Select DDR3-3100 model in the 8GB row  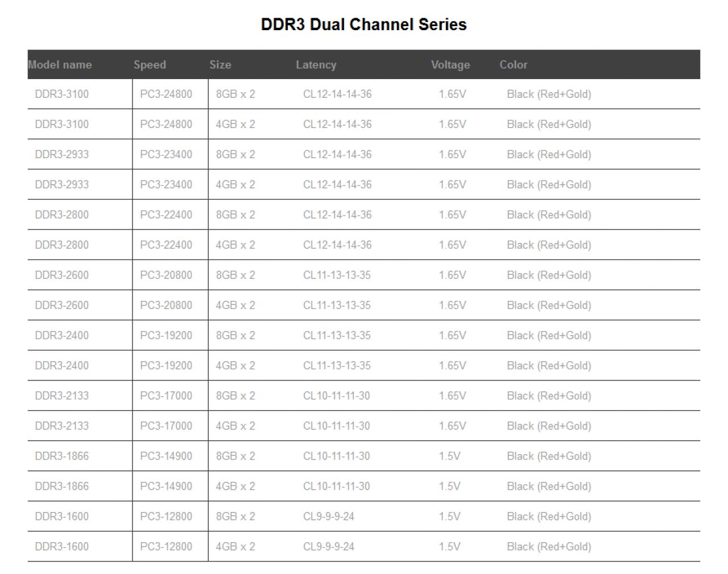pos(62,94)
